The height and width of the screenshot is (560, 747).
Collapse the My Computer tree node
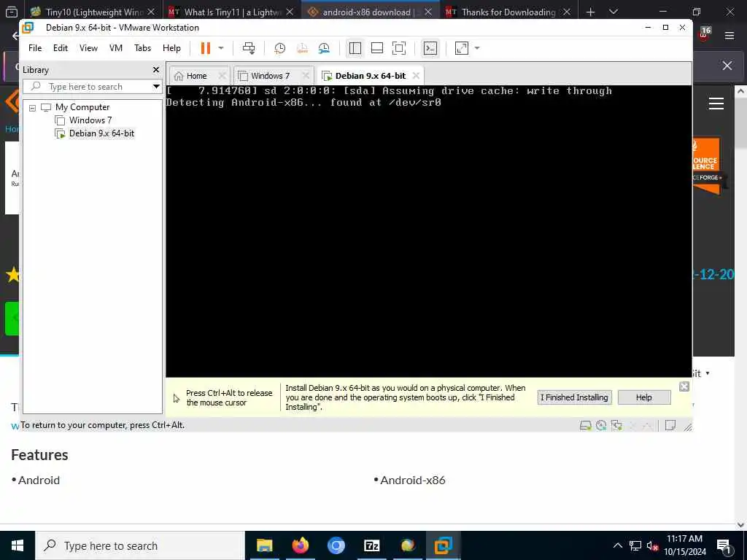click(x=32, y=108)
